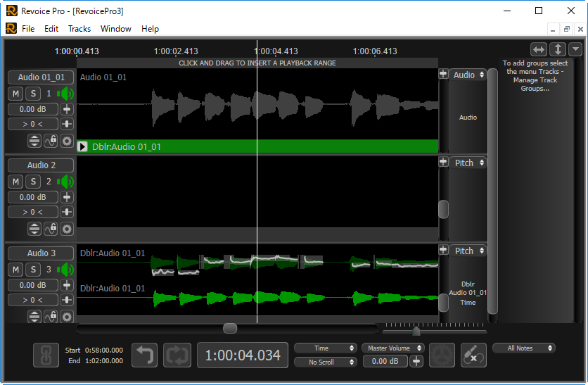Click horizontal timeline scrollbar thumb
Image resolution: width=588 pixels, height=385 pixels.
[x=230, y=328]
